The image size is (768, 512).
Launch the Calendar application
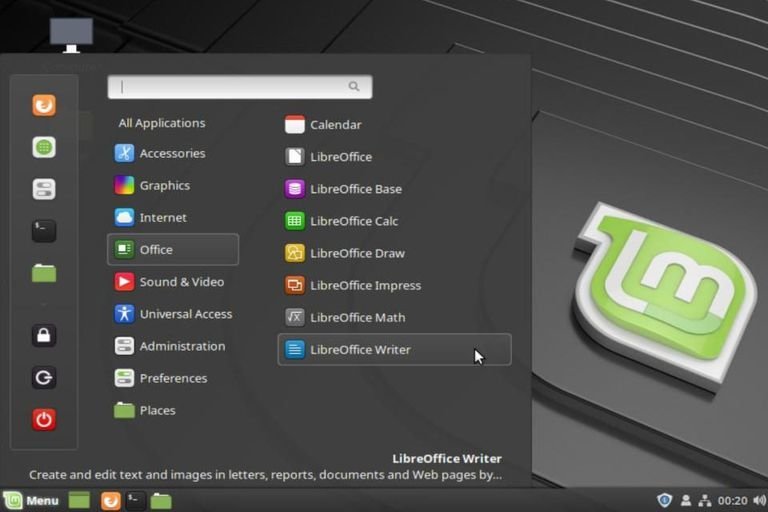[394, 125]
